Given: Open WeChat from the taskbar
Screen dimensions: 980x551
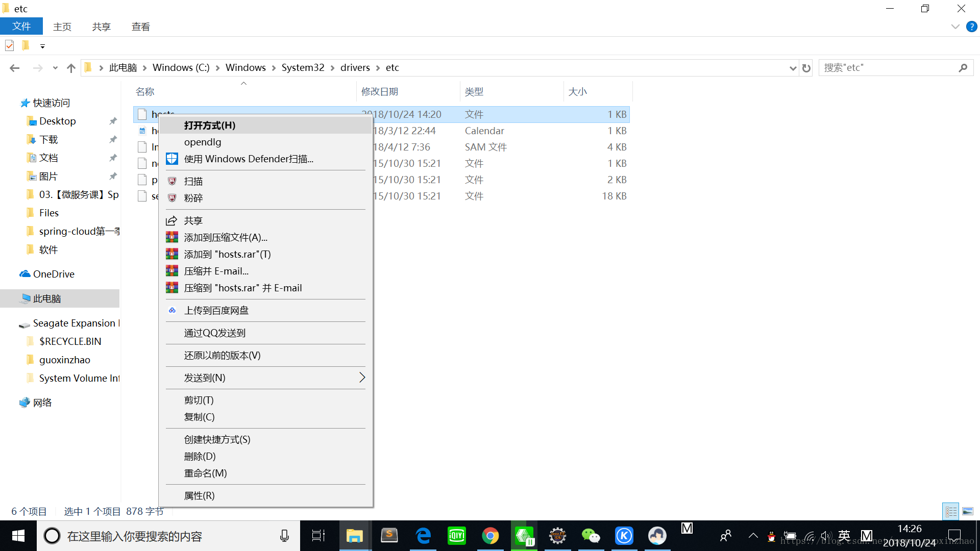Looking at the screenshot, I should pos(591,536).
